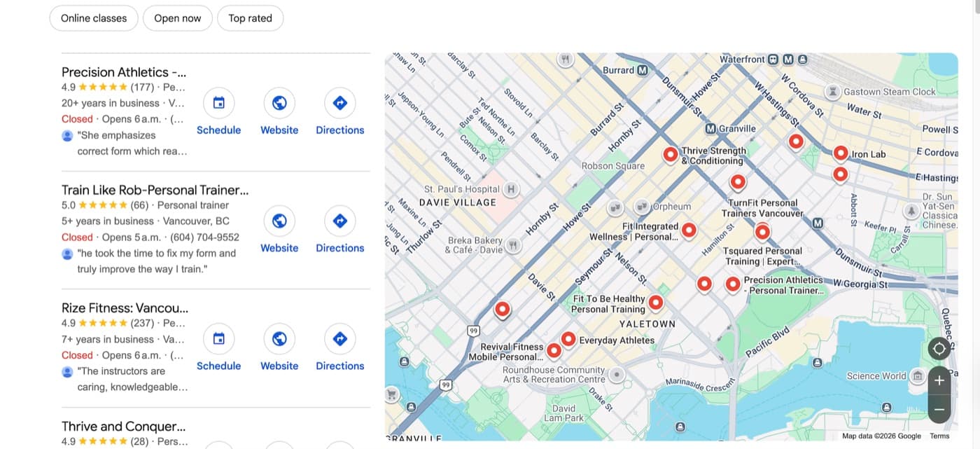Get Directions icon for Precision Athletics

pyautogui.click(x=340, y=103)
